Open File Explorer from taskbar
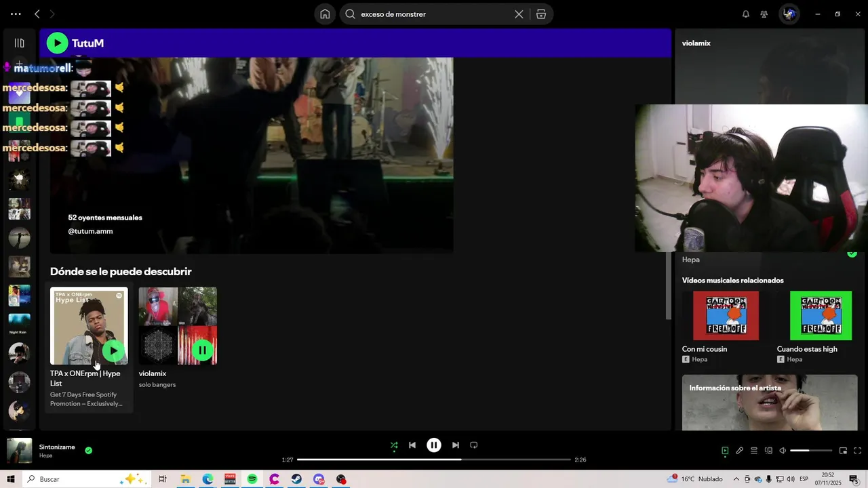 [x=185, y=479]
